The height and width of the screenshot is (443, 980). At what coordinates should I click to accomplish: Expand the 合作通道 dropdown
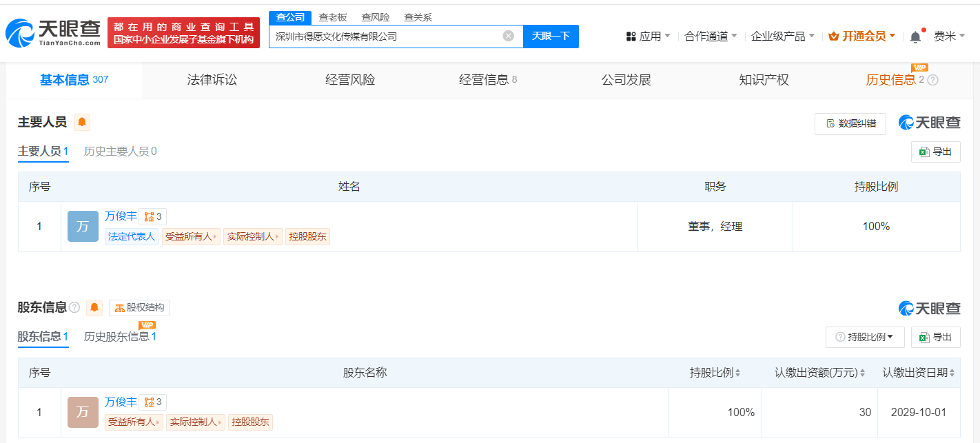point(711,37)
